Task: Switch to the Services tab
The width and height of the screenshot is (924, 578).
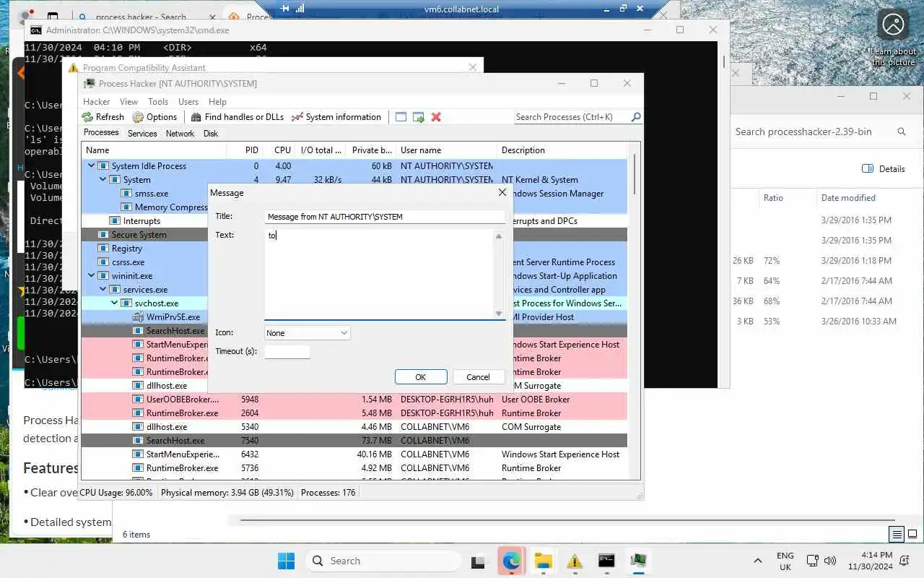Action: click(142, 134)
